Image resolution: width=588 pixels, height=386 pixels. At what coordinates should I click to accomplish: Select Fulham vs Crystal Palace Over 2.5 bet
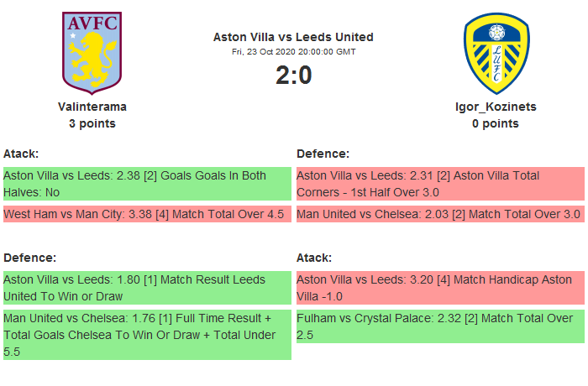point(439,326)
